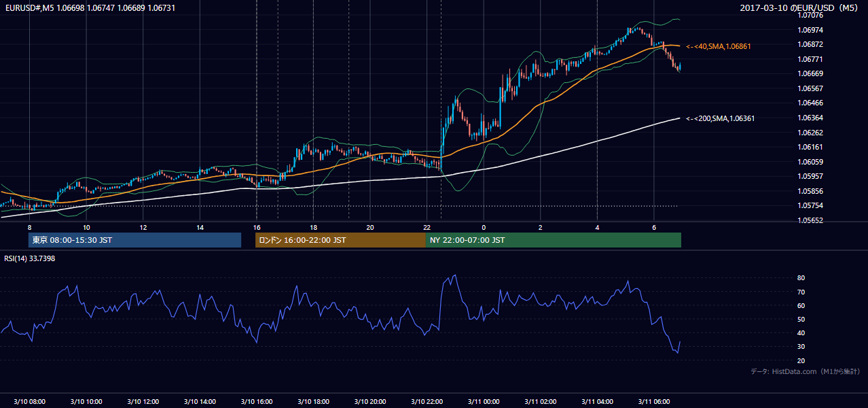Image resolution: width=868 pixels, height=408 pixels.
Task: Click hour tick 10 on price chart axis
Action: (x=86, y=228)
